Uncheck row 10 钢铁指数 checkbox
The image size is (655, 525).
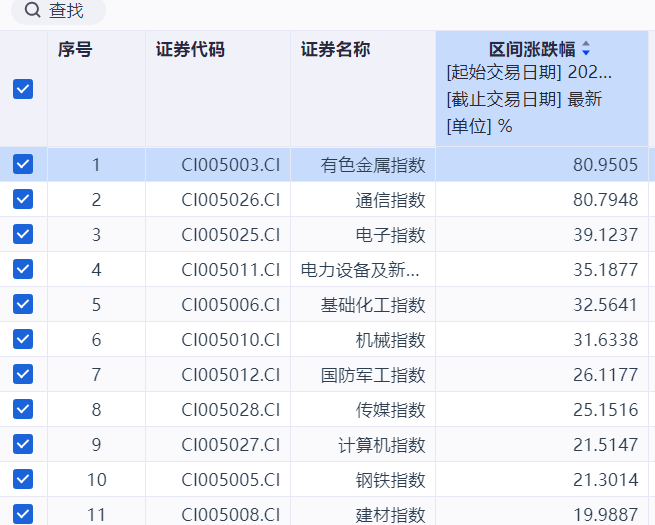pyautogui.click(x=23, y=479)
